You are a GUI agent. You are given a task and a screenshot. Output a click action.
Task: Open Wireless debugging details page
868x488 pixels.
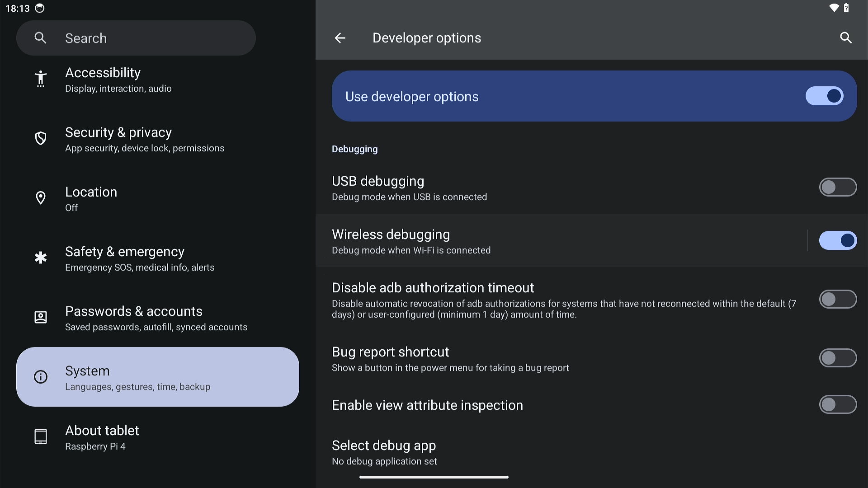[x=561, y=240]
